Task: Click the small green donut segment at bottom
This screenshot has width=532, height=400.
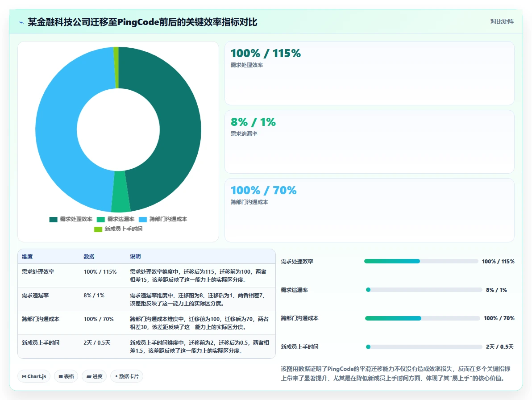Action: 121,192
